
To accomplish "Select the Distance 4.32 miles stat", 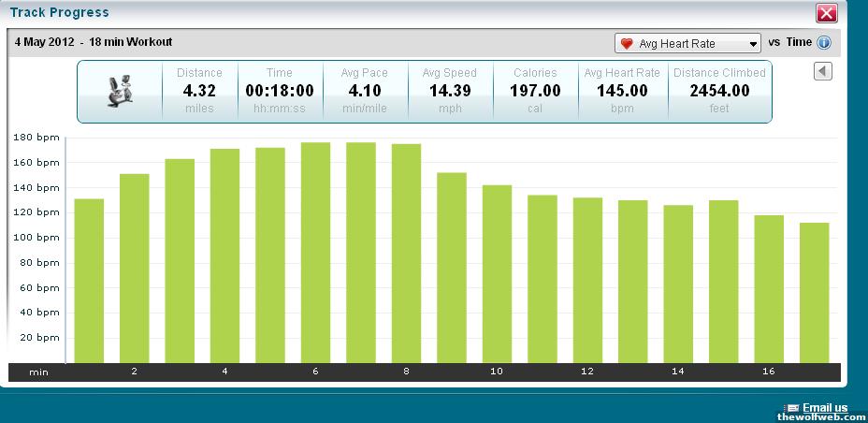I will point(200,91).
